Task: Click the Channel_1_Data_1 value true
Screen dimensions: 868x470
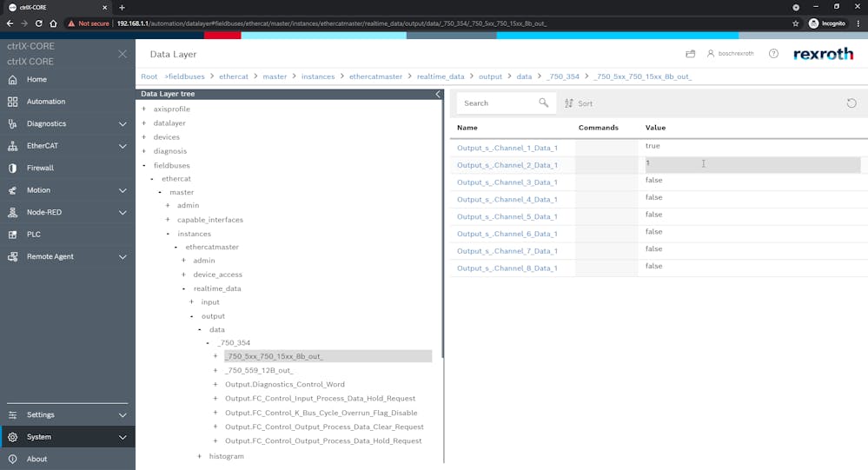Action: pos(653,146)
